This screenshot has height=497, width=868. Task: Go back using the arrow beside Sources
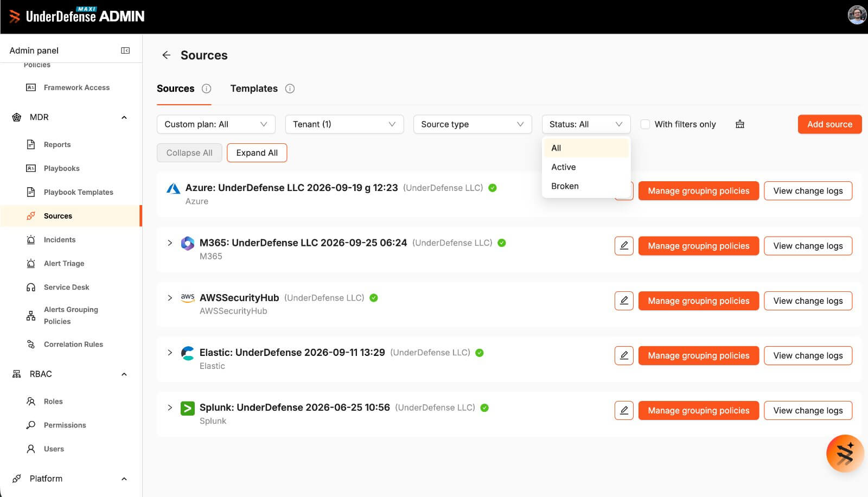click(x=167, y=55)
